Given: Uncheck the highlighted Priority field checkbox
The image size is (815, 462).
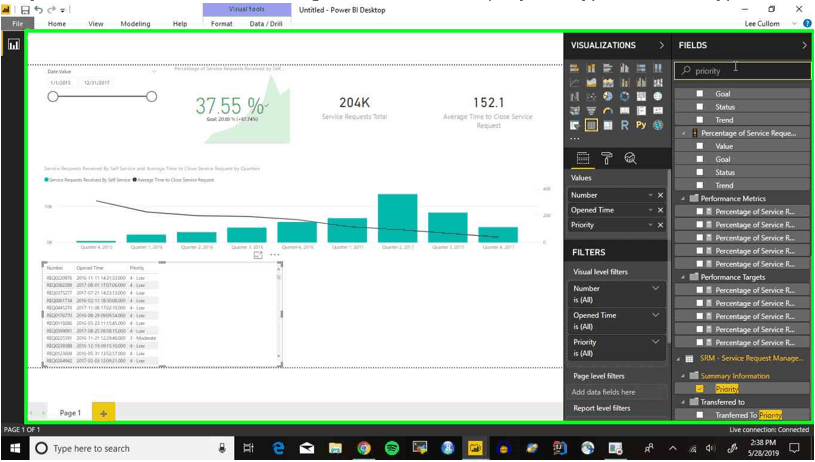Looking at the screenshot, I should (700, 389).
